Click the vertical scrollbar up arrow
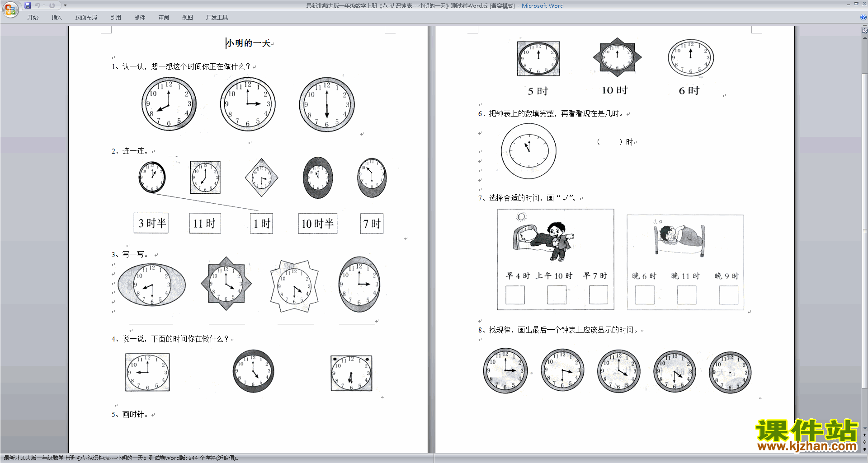The height and width of the screenshot is (463, 868). [x=864, y=37]
